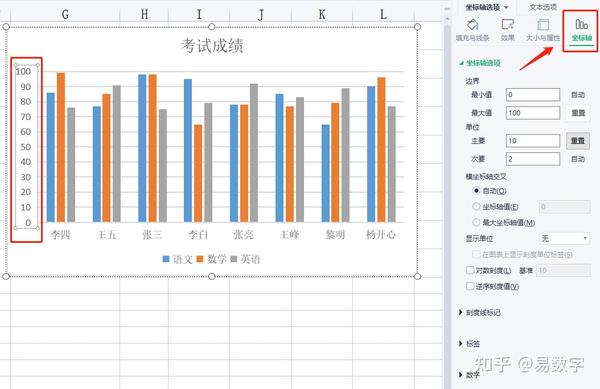Click the 黎明 category label

click(x=335, y=234)
